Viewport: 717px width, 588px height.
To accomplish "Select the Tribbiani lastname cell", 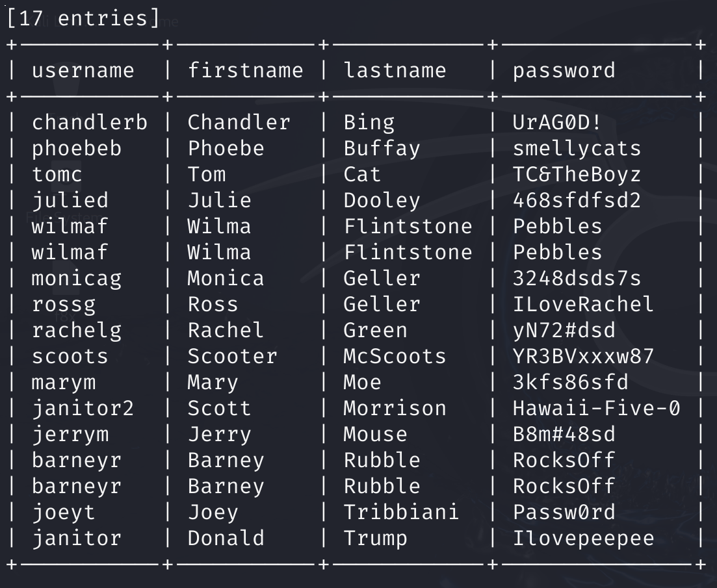I will [401, 513].
